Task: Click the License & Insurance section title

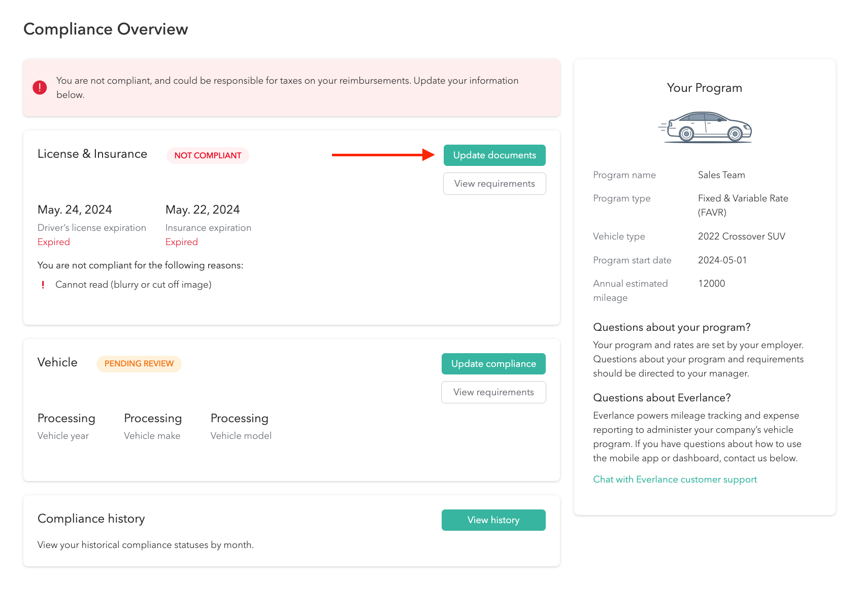Action: click(x=92, y=154)
